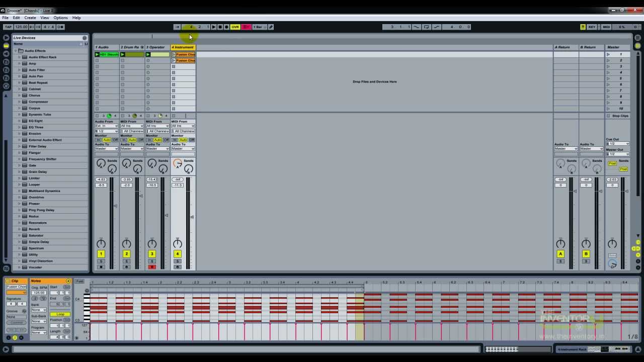Launch Master scene 1
Viewport: 644px width, 362px height.
(x=608, y=54)
